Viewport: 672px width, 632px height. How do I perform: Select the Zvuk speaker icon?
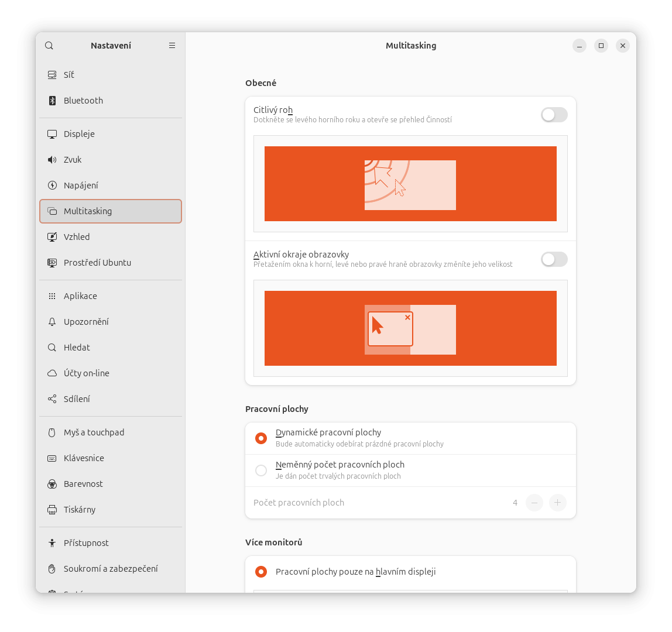click(x=52, y=160)
